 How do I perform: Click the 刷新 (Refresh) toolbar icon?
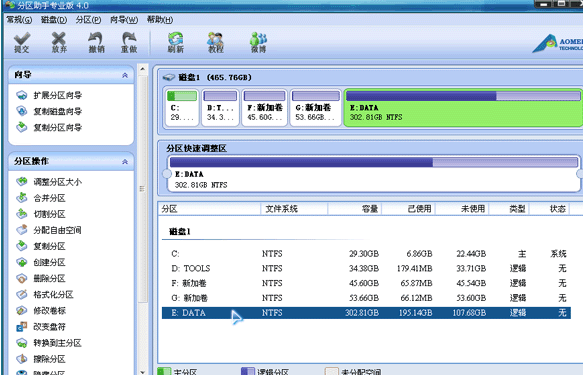click(x=175, y=42)
